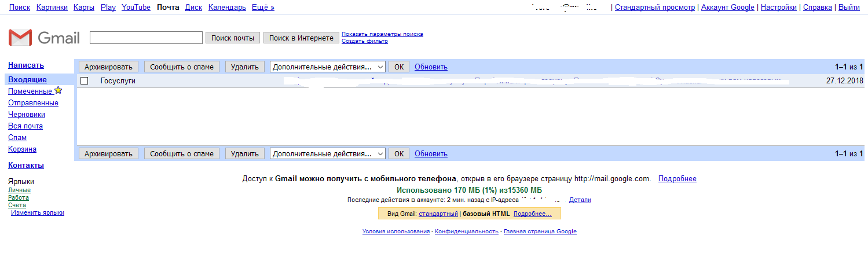Open the Конфиденциальность link
Viewport: 868px width, 279px height.
point(467,232)
